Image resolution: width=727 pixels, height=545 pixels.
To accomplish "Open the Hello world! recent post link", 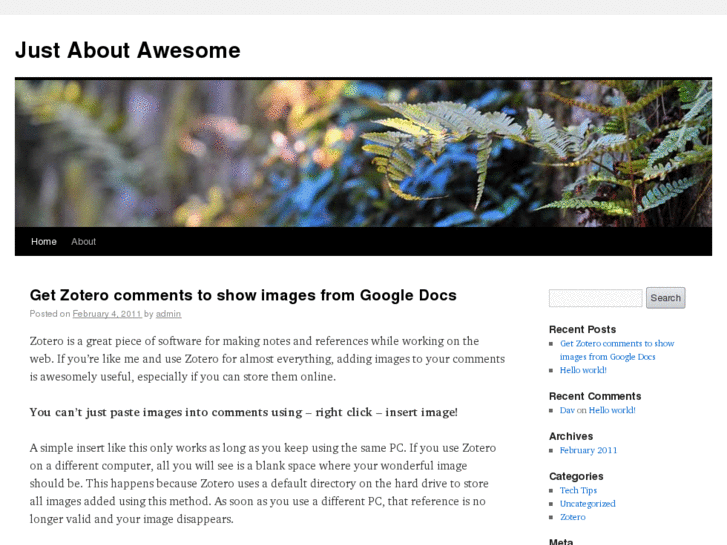I will click(x=583, y=370).
